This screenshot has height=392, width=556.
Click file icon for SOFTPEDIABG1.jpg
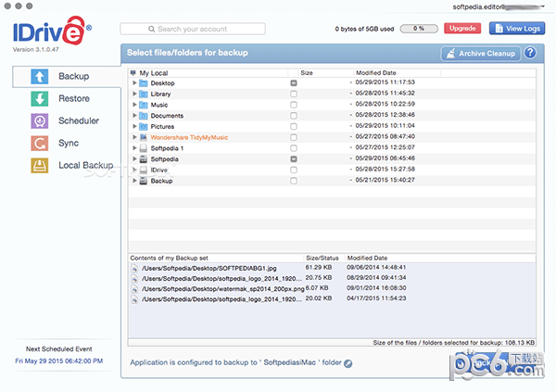134,269
